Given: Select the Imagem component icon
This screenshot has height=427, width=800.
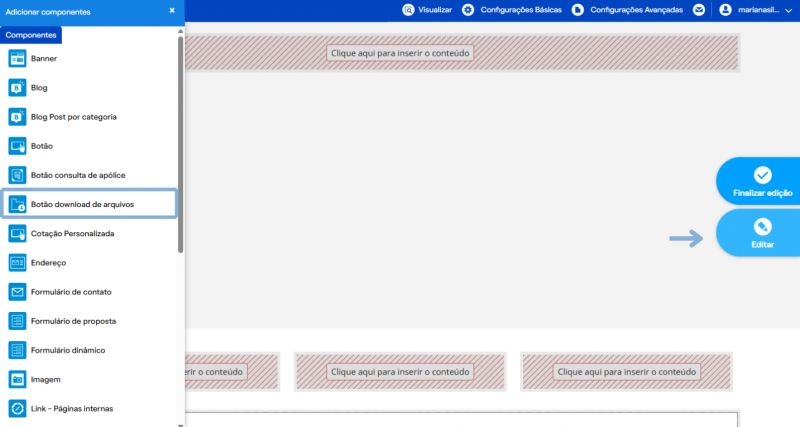Looking at the screenshot, I should point(17,379).
